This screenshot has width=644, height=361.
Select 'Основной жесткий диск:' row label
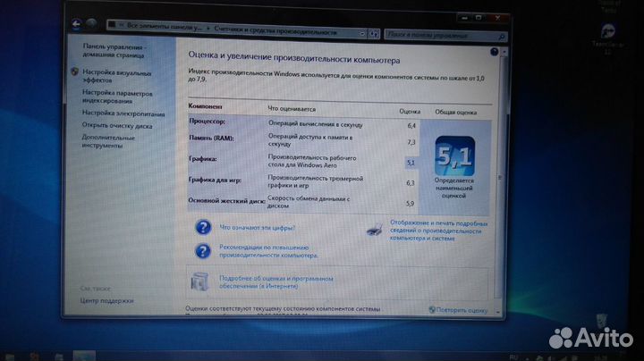[226, 200]
